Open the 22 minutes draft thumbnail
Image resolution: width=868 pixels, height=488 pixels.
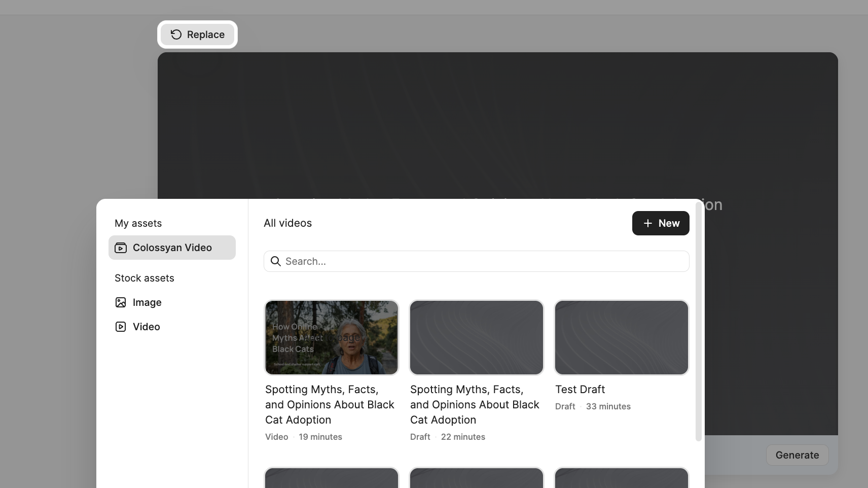click(477, 338)
